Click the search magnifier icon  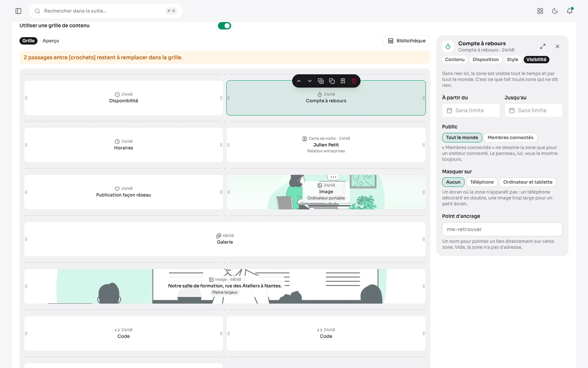[37, 11]
